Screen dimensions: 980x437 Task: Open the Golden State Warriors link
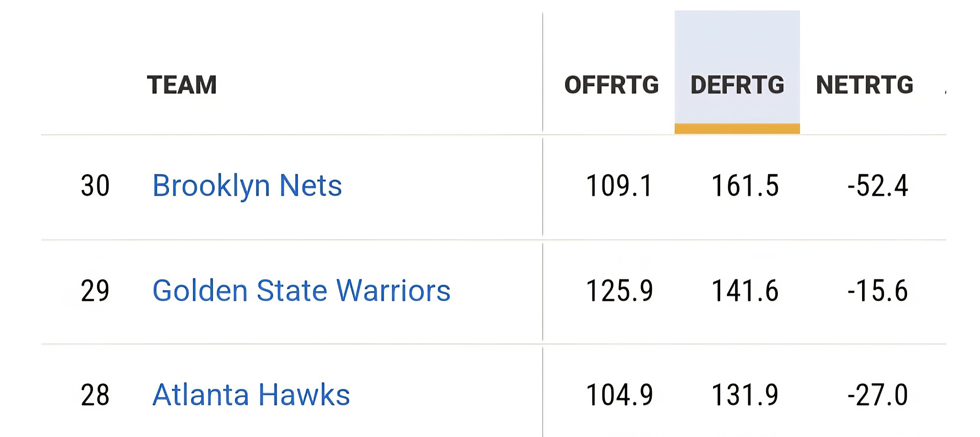coord(301,291)
